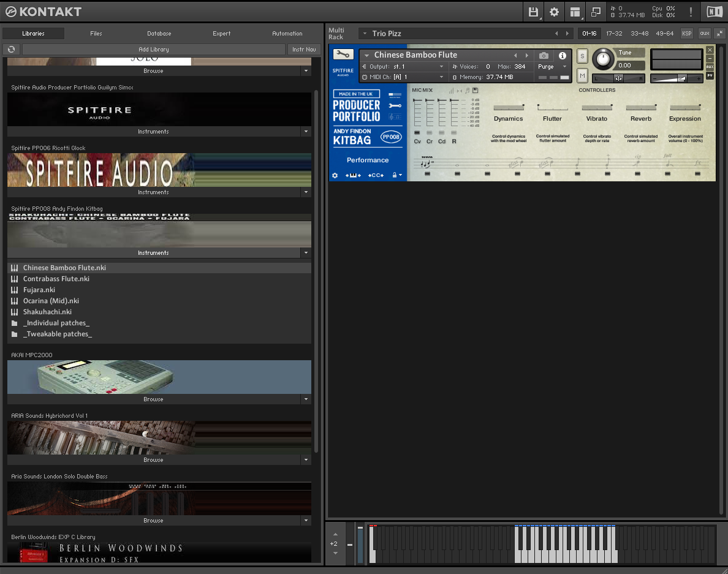This screenshot has width=728, height=574.
Task: Open the Purge menu
Action: click(553, 67)
